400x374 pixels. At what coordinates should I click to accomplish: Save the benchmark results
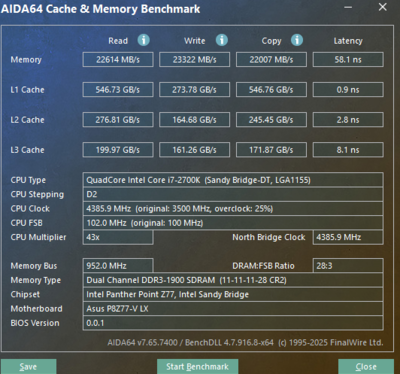28,367
